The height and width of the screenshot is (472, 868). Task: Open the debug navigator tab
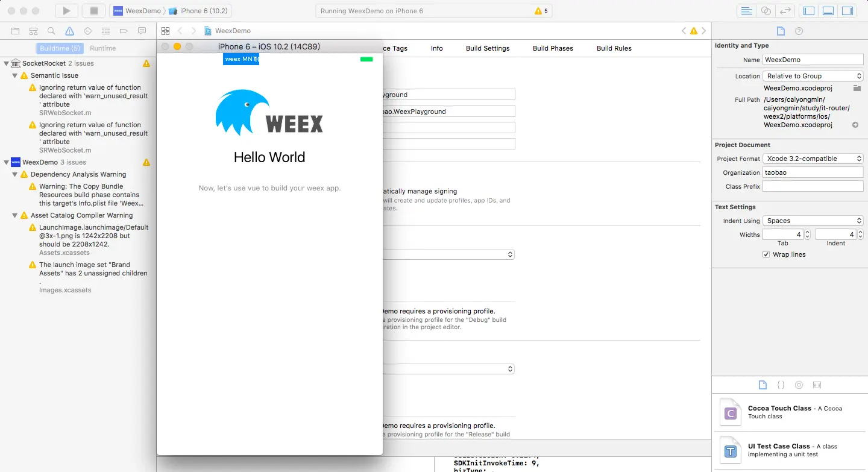point(105,31)
